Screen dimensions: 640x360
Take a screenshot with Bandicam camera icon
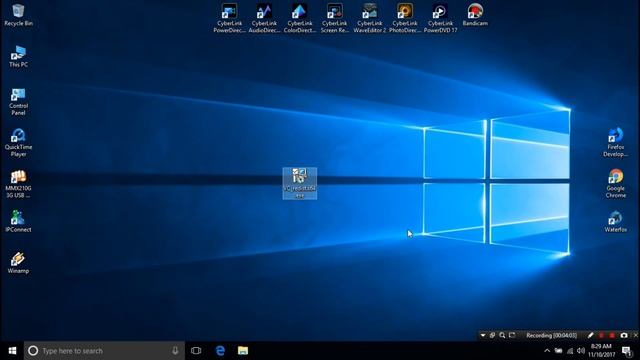(x=624, y=335)
